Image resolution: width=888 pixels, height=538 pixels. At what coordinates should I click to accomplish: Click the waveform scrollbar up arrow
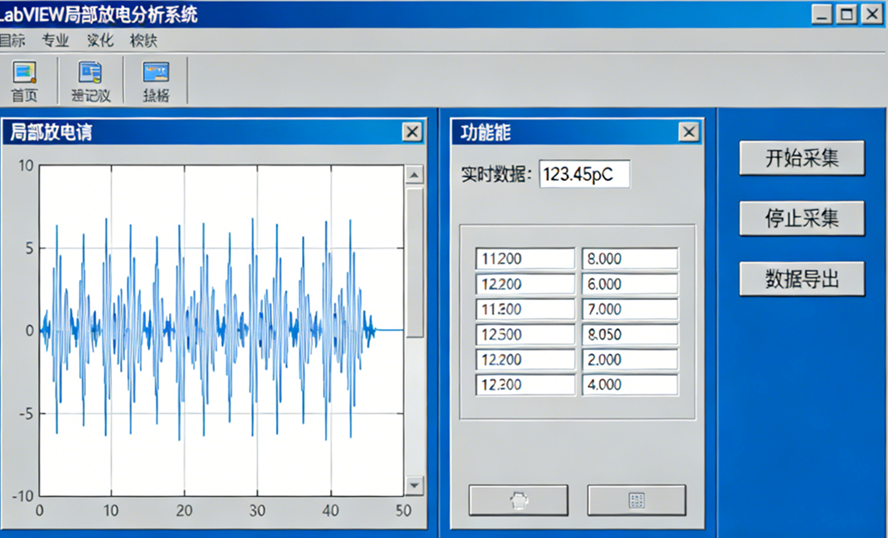tap(414, 175)
